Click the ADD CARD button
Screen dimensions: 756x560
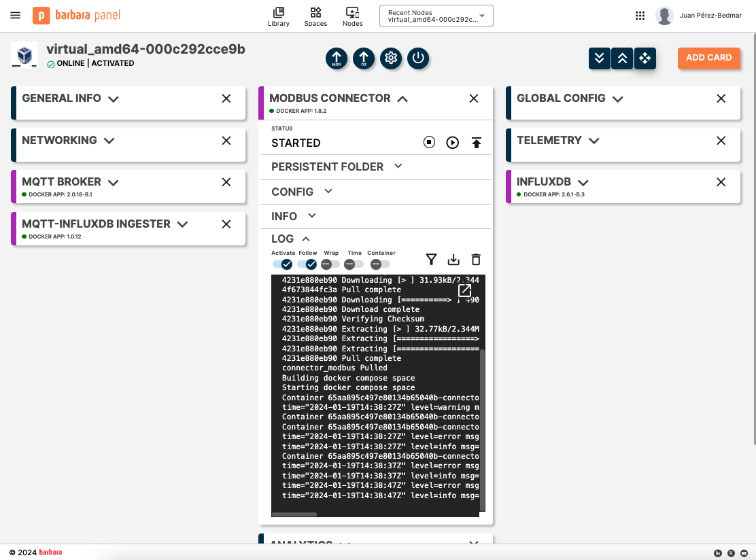(708, 58)
